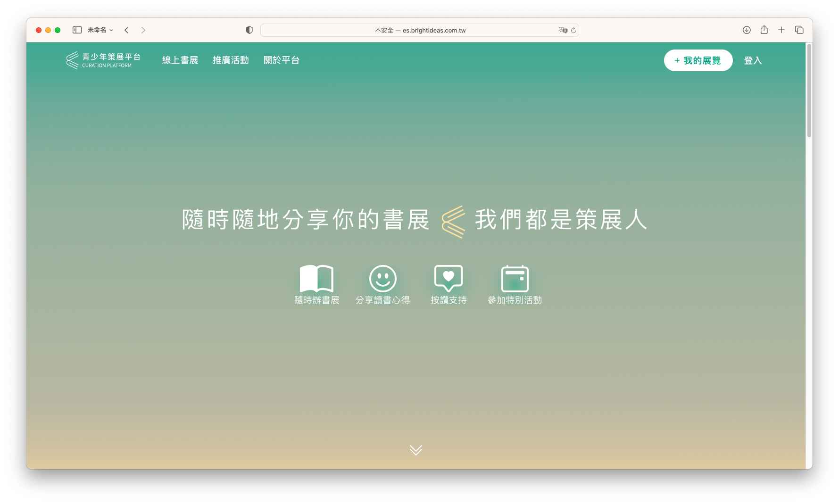Toggle the Safari sidebar
Viewport: 839px width, 504px height.
tap(77, 30)
